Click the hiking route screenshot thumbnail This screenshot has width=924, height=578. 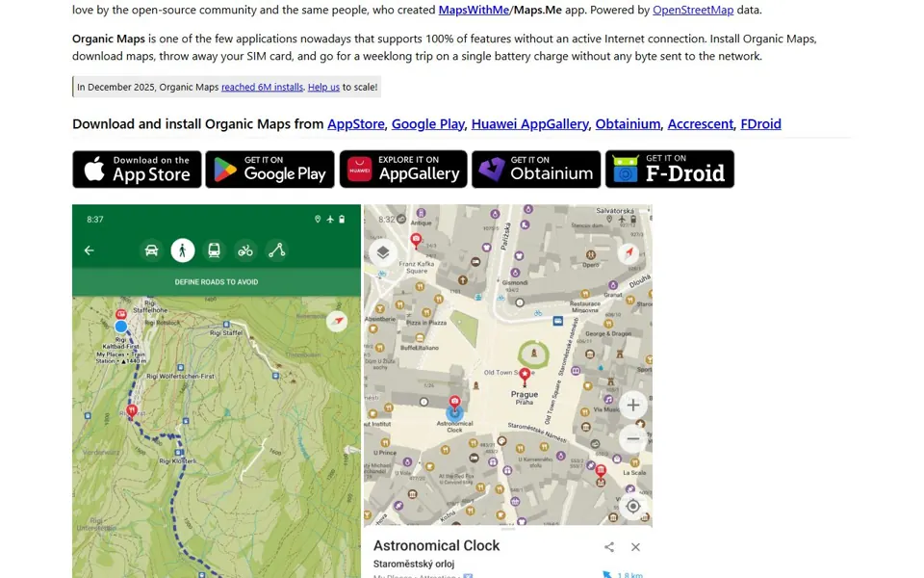[217, 391]
